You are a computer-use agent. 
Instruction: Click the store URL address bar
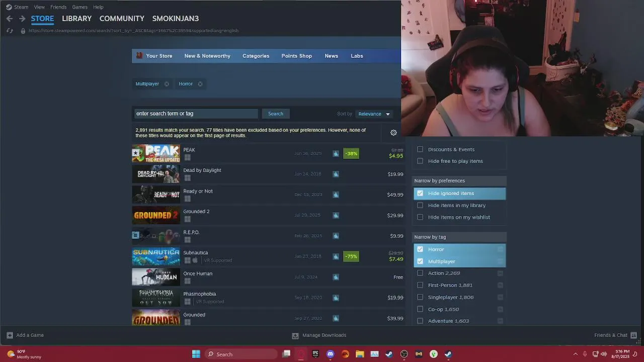coord(133,31)
